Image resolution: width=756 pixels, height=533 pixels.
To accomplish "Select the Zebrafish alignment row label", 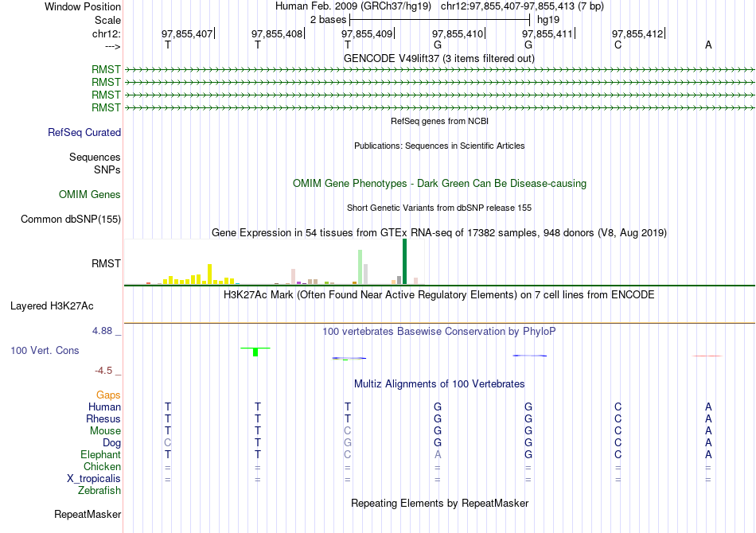I will click(x=99, y=490).
